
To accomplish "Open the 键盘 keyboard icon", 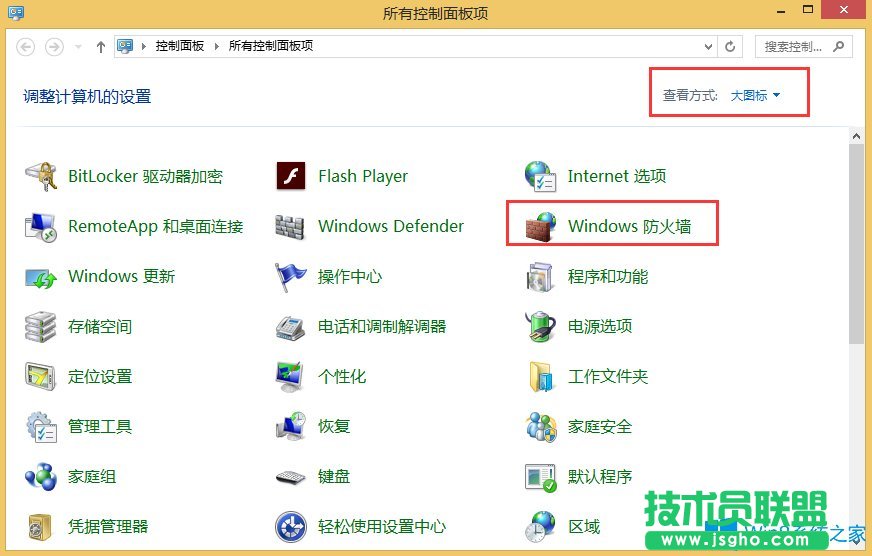I will [290, 477].
